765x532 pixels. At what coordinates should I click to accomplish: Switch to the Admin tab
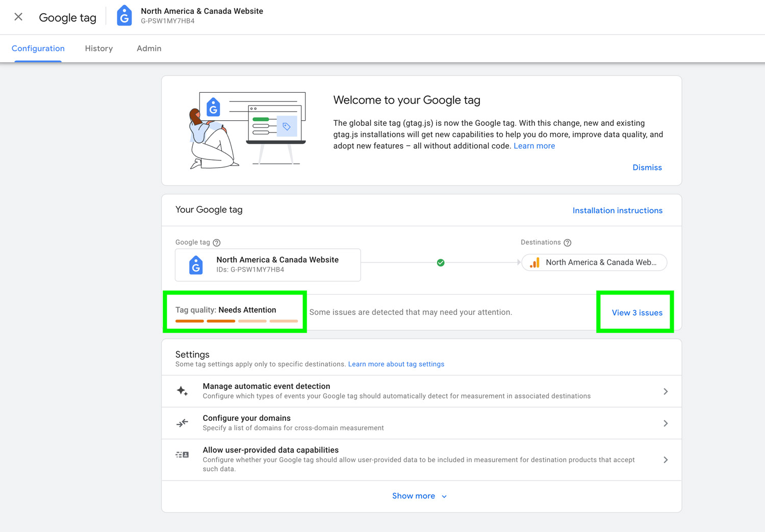(149, 48)
